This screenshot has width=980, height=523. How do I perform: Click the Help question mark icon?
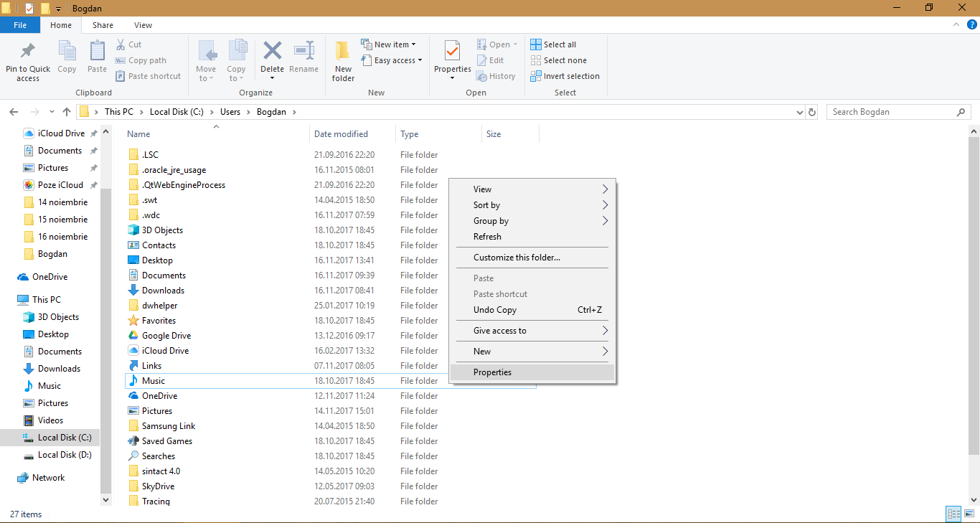tap(972, 25)
